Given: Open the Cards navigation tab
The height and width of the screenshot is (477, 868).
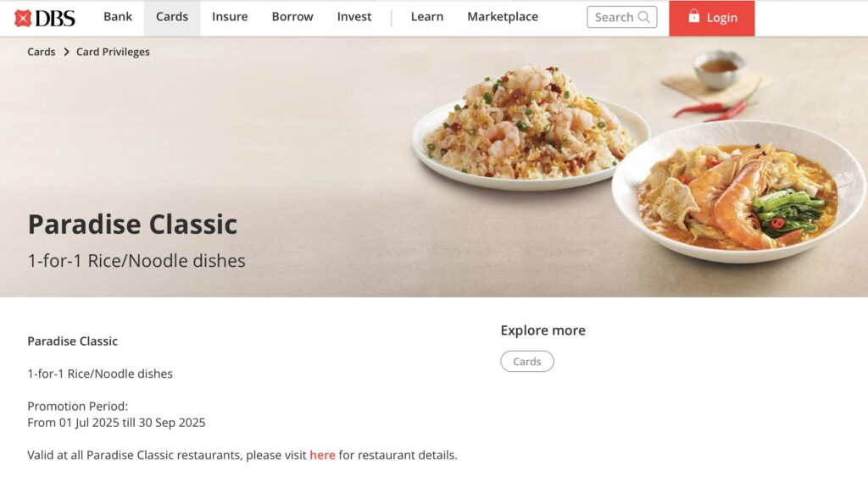Looking at the screenshot, I should (172, 17).
